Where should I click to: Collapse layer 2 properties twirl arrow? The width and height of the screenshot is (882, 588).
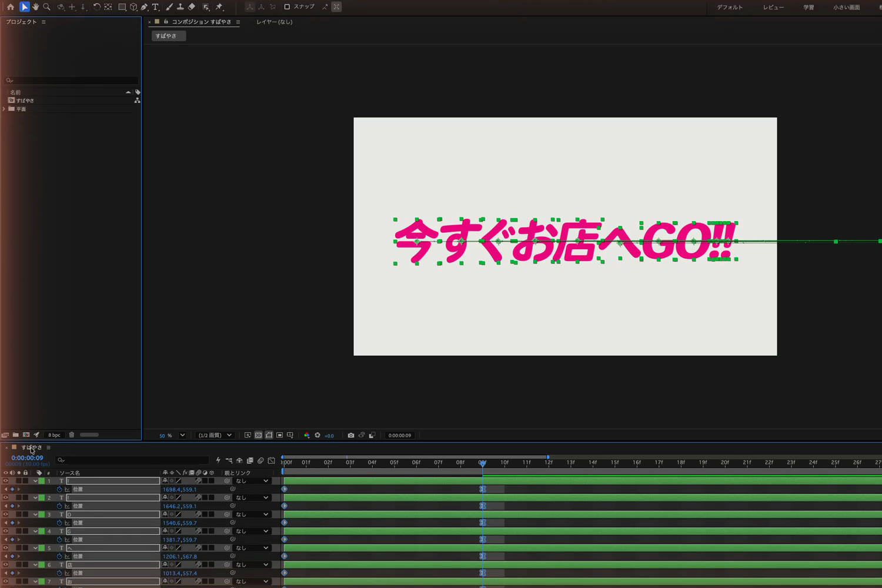tap(35, 498)
